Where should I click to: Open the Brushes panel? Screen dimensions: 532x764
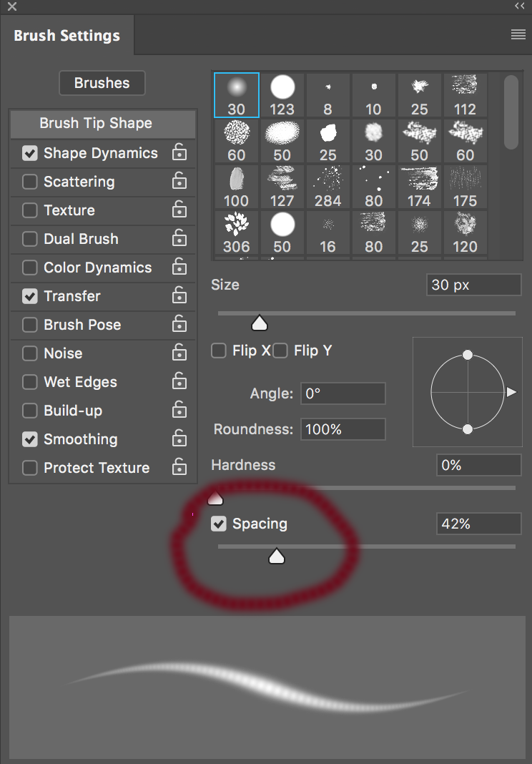coord(102,83)
